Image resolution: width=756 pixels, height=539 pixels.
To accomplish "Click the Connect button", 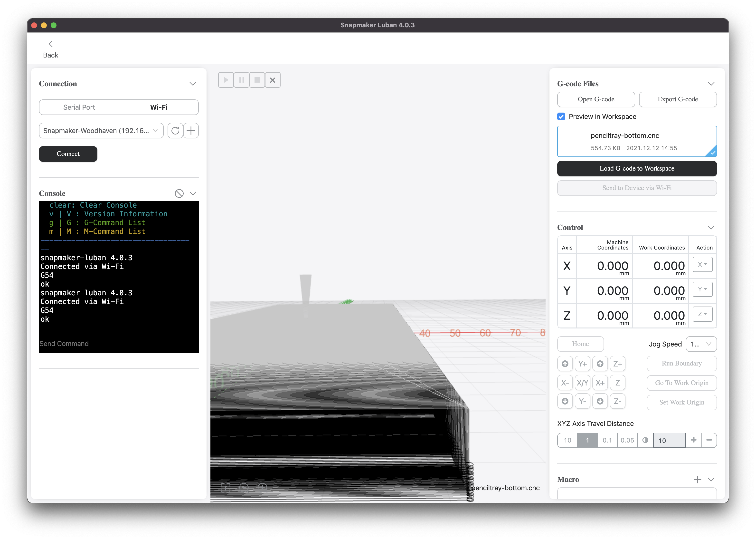I will (68, 154).
